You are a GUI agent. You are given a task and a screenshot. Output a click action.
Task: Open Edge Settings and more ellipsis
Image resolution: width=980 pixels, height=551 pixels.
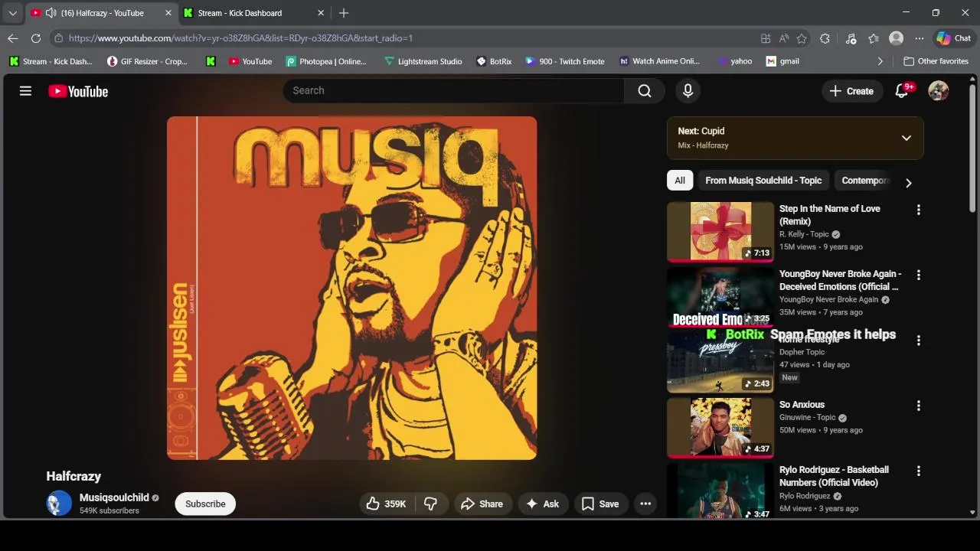coord(920,38)
